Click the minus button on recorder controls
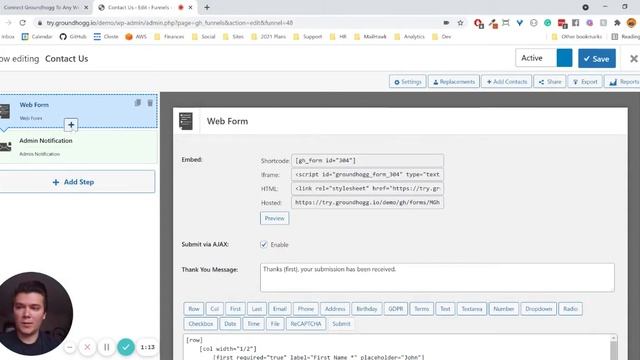Screen dimensions: 640x360 (x=70, y=347)
